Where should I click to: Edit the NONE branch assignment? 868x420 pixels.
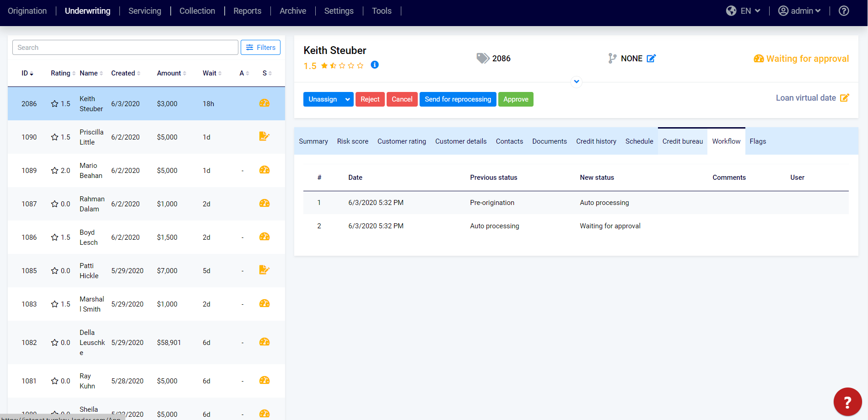pyautogui.click(x=651, y=58)
